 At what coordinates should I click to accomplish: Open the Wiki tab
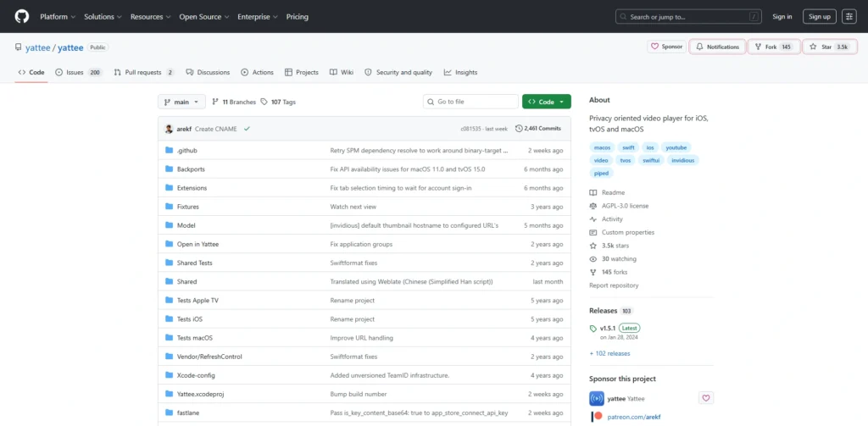tap(341, 73)
